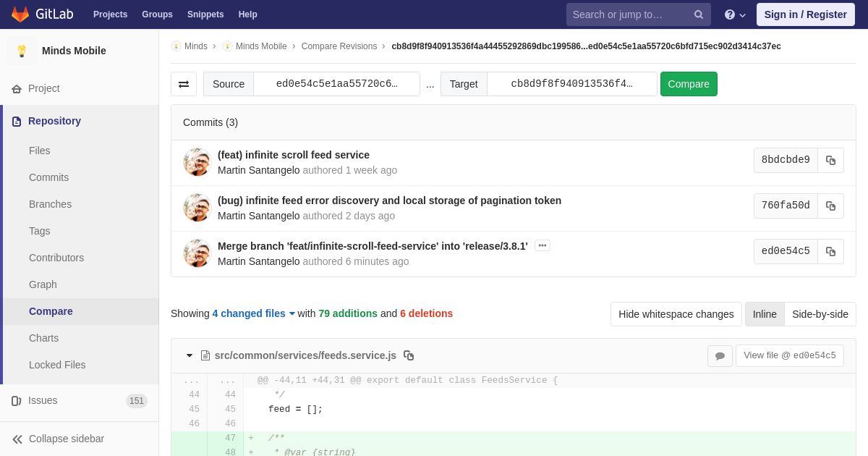Viewport: 868px width, 456px height.
Task: Open Branches in the sidebar
Action: click(50, 204)
